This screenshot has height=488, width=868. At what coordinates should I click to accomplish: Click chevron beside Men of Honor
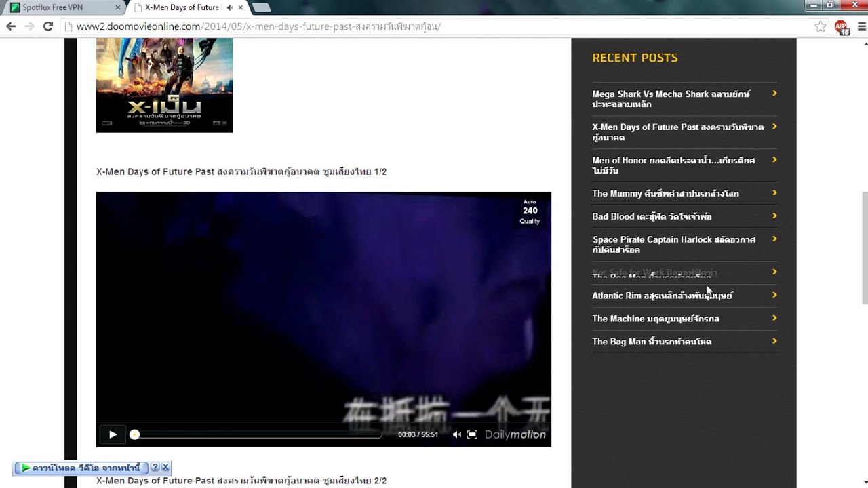click(774, 160)
